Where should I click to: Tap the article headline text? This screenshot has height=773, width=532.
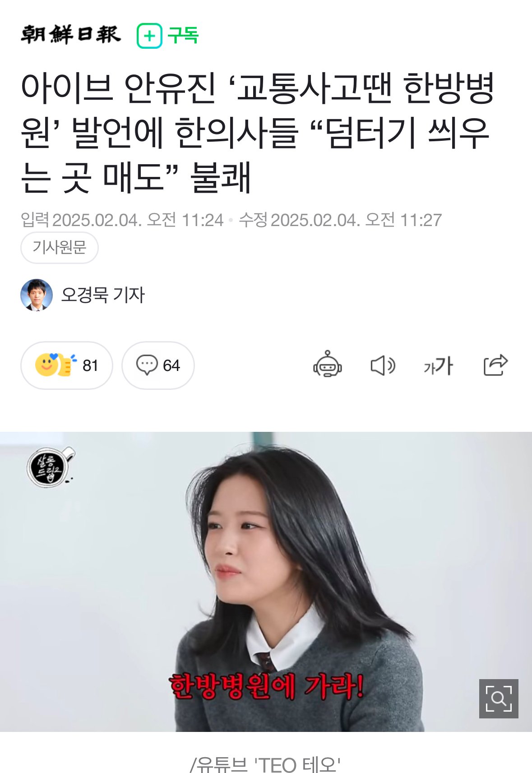pos(258,133)
